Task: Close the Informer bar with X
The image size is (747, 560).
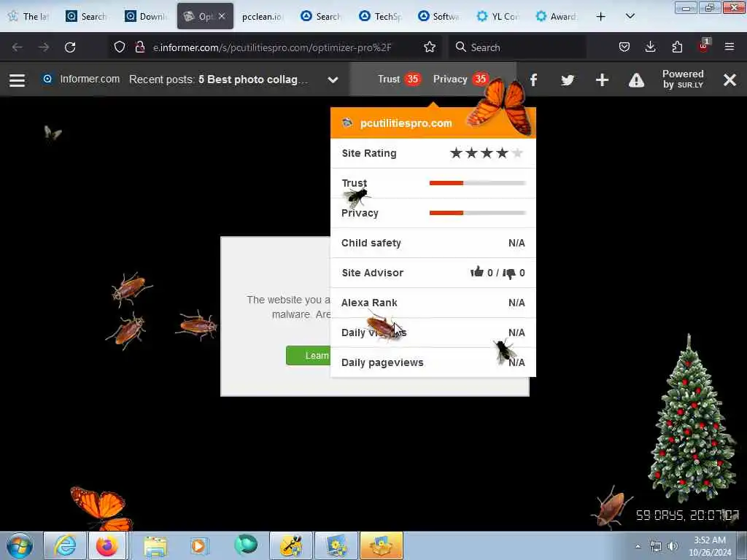Action: pos(729,80)
